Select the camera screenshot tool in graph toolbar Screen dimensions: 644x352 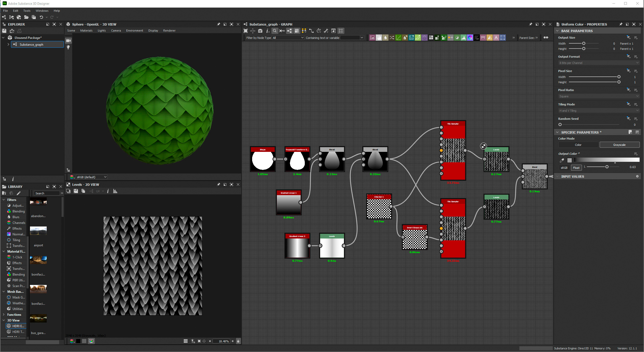click(260, 31)
